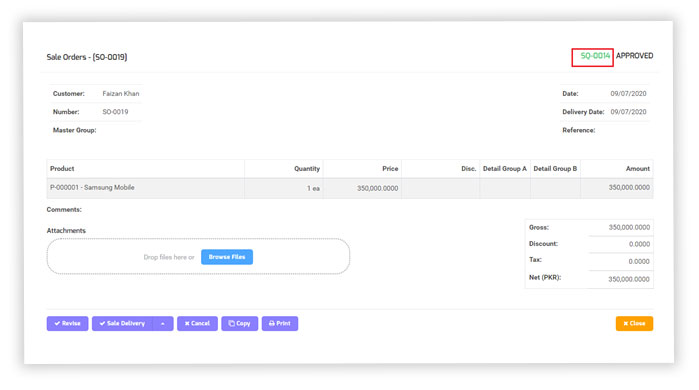Cancel the sale order
The width and height of the screenshot is (699, 390).
point(197,323)
